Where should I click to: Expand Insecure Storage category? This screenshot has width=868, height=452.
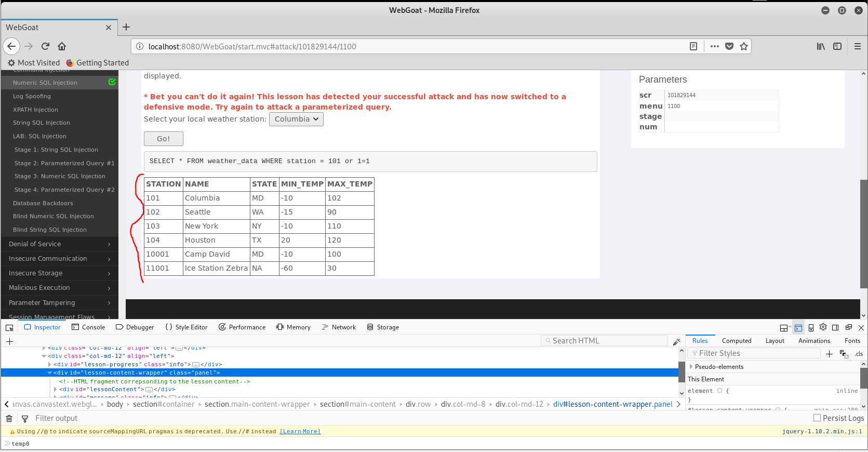59,273
